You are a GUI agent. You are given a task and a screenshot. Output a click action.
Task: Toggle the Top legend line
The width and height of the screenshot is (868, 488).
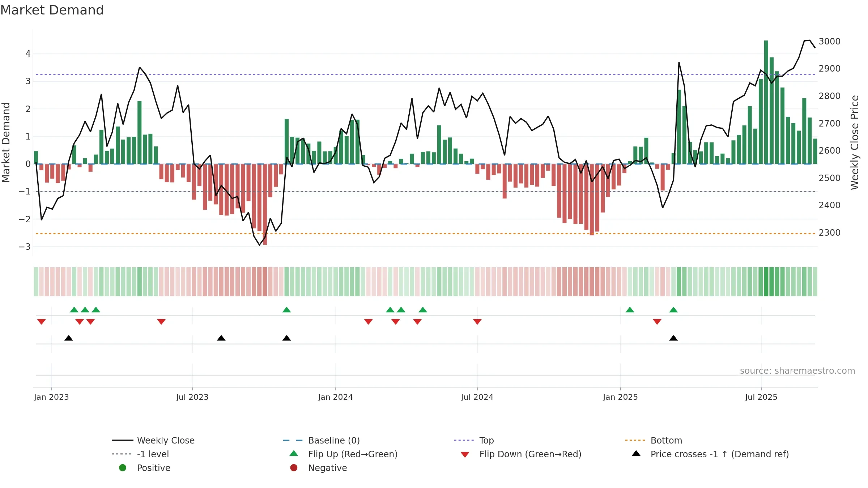[x=474, y=440]
